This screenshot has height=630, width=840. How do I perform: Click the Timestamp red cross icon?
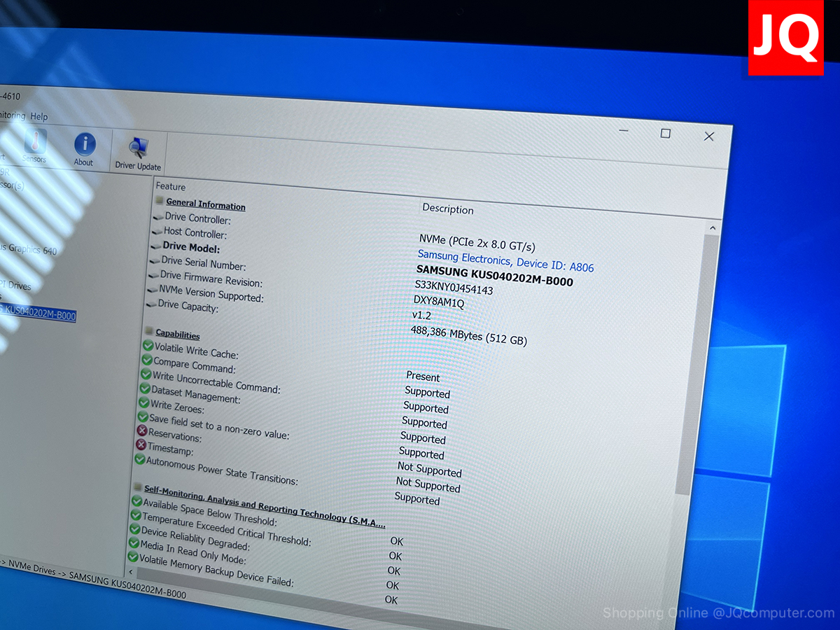point(141,445)
